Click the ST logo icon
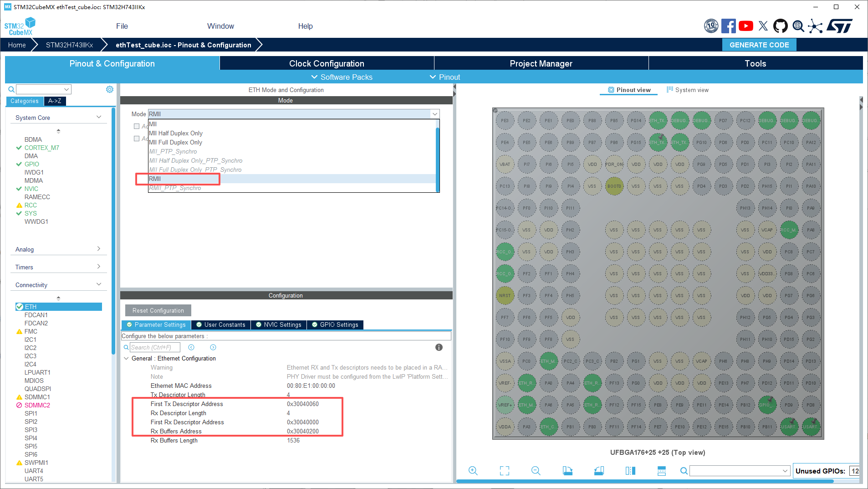The height and width of the screenshot is (489, 868). coord(839,26)
